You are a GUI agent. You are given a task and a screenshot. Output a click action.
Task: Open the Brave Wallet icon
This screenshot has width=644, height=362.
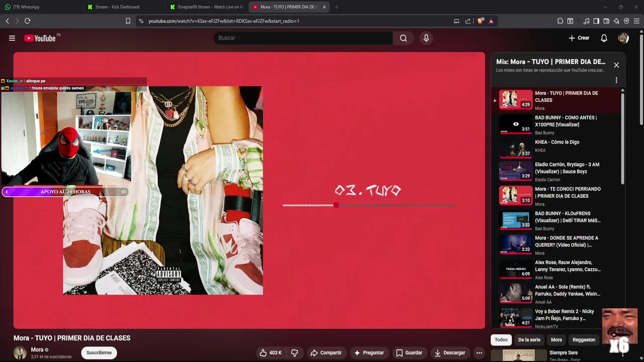[x=606, y=21]
